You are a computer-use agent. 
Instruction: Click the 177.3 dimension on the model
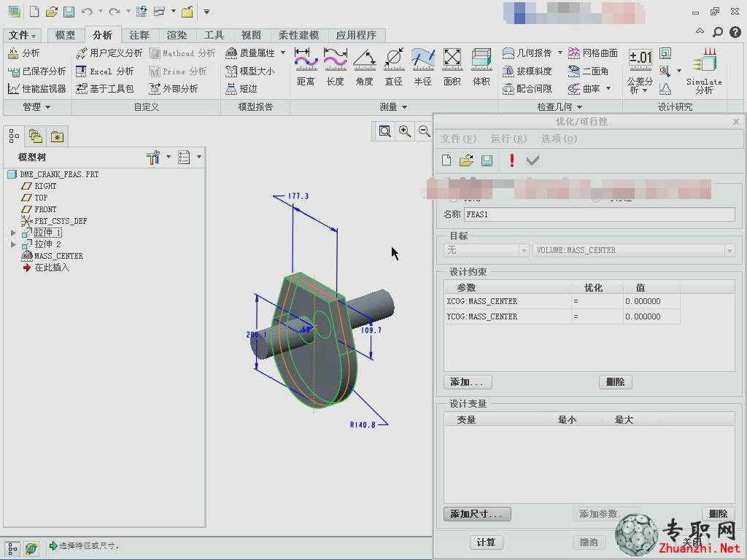tap(298, 196)
